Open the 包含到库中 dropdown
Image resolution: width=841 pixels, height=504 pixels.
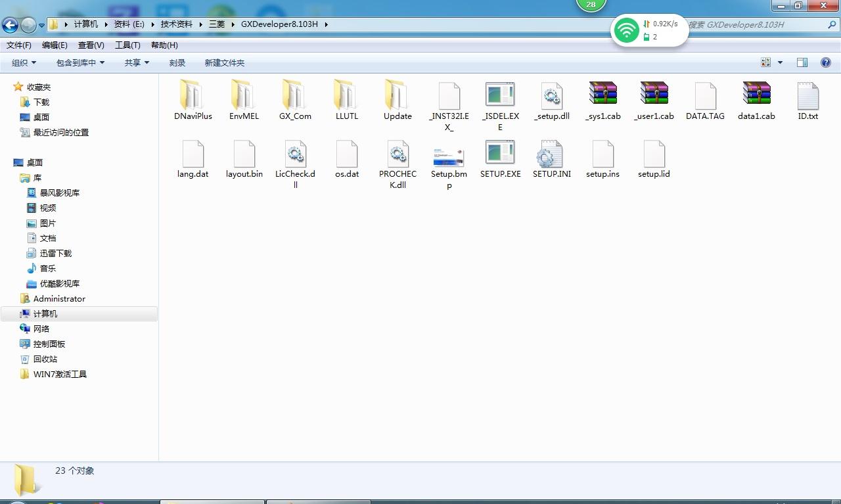(80, 63)
